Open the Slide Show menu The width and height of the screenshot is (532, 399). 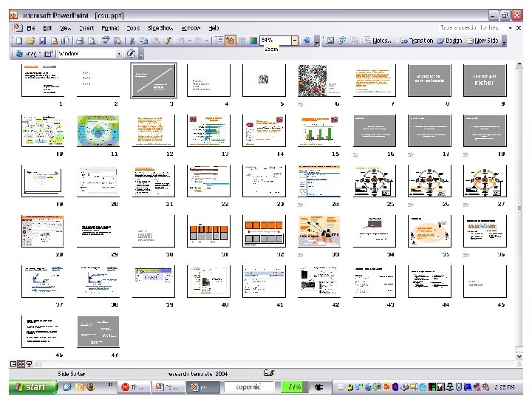(160, 28)
